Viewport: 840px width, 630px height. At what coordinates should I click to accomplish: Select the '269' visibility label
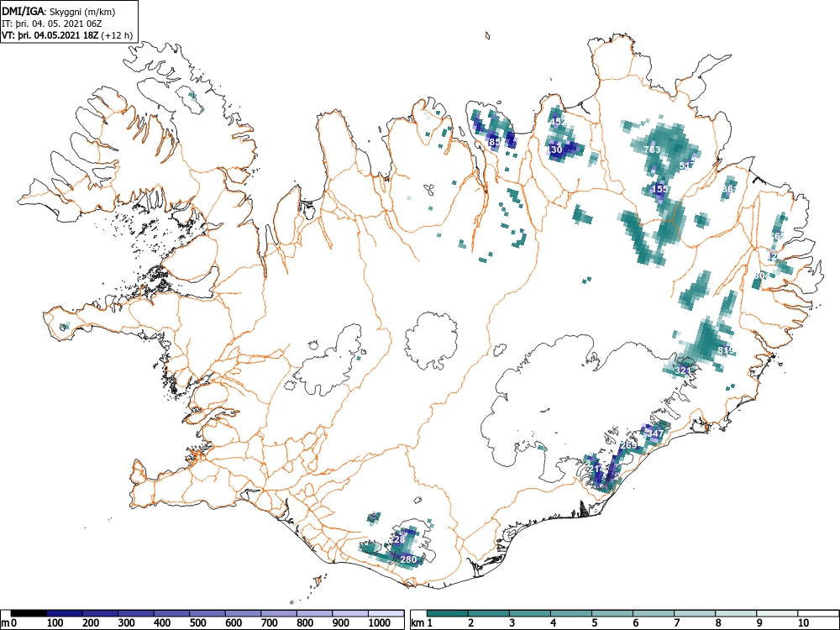click(x=628, y=445)
